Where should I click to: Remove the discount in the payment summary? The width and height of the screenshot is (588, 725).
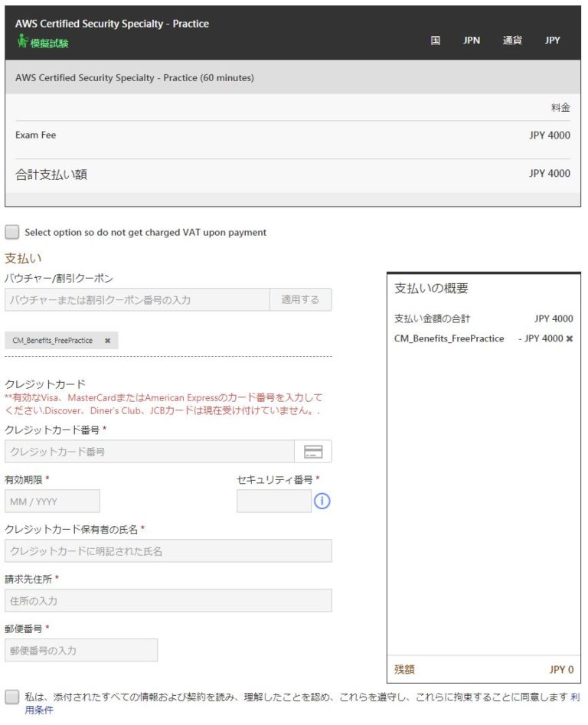569,338
